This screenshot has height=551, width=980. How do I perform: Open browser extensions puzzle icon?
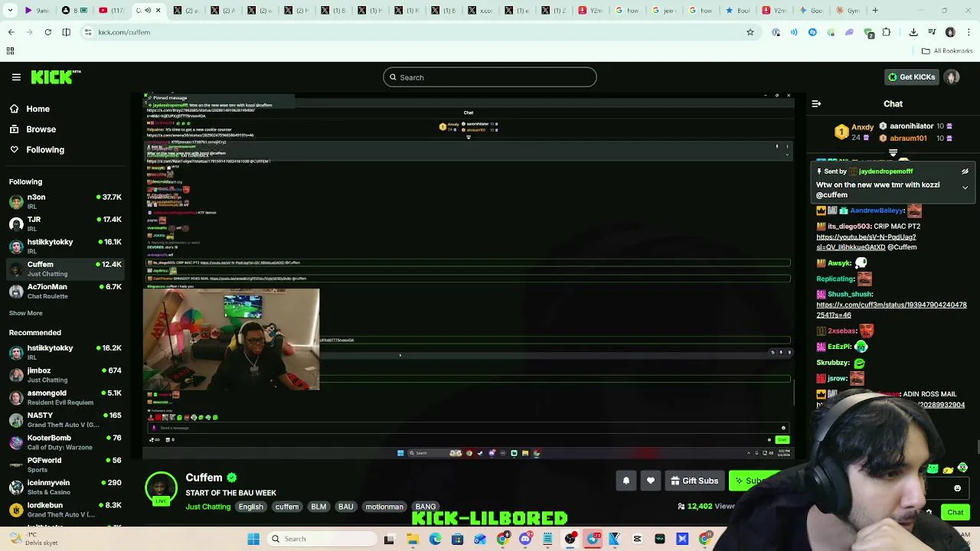click(887, 32)
